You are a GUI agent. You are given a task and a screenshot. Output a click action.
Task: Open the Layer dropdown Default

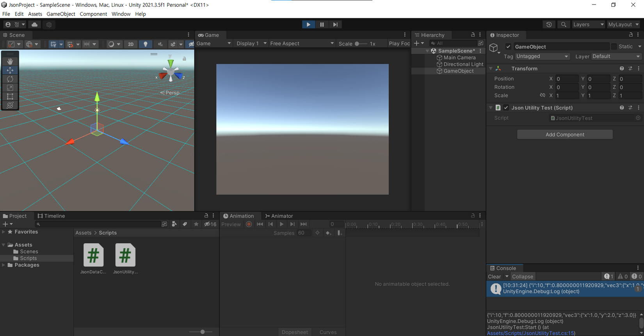coord(616,57)
